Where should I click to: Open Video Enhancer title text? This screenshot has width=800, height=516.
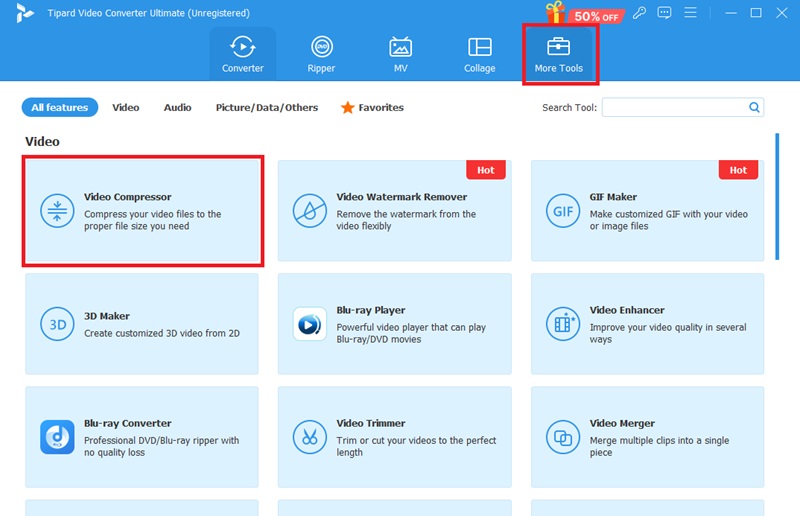pyautogui.click(x=627, y=310)
